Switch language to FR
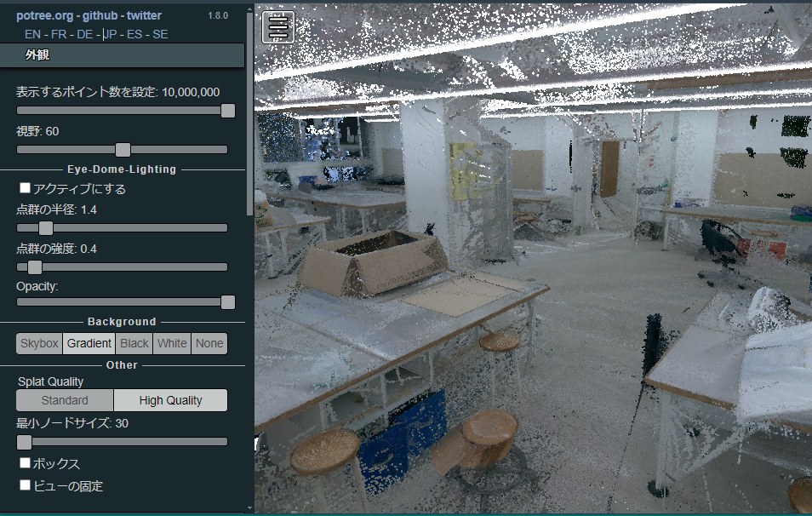Image resolution: width=812 pixels, height=516 pixels. 59,34
